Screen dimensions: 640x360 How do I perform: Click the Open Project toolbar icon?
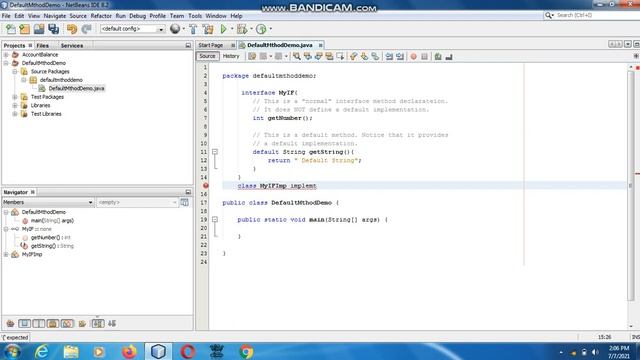39,29
